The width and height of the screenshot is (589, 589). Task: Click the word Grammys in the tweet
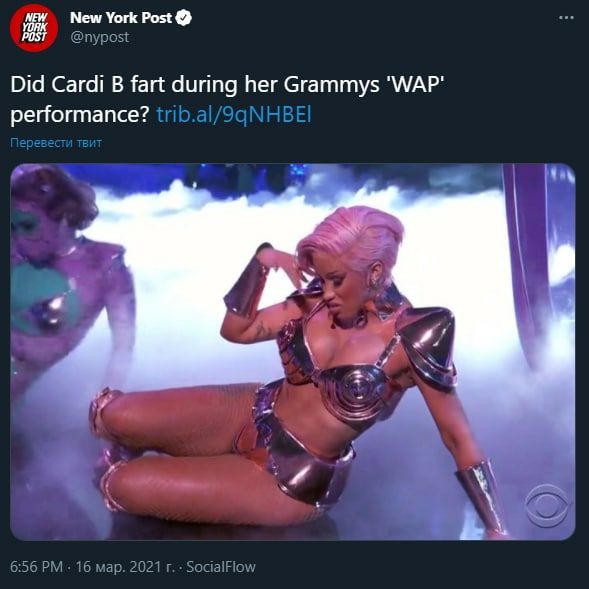pyautogui.click(x=331, y=85)
